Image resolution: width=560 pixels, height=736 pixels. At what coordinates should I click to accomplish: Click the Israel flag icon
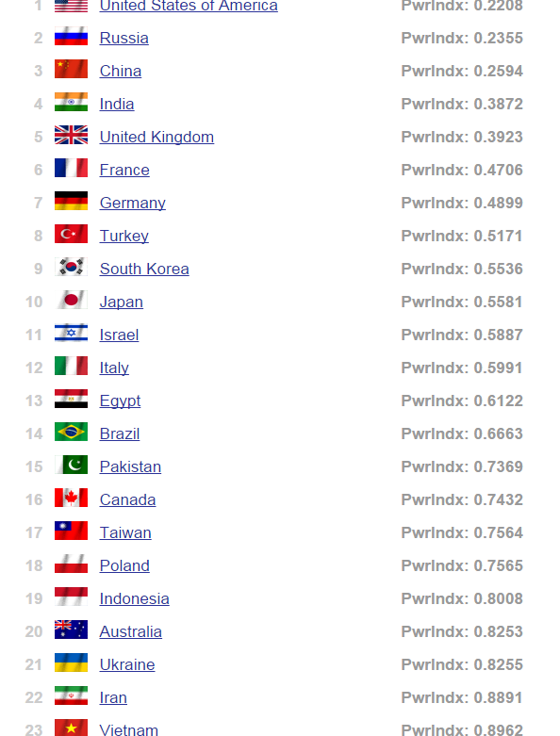[x=71, y=333]
